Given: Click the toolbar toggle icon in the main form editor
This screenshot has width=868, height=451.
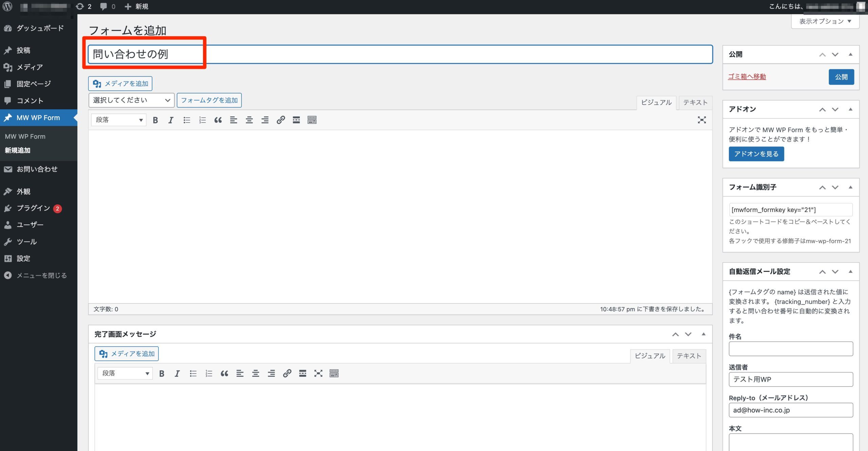Looking at the screenshot, I should [312, 120].
